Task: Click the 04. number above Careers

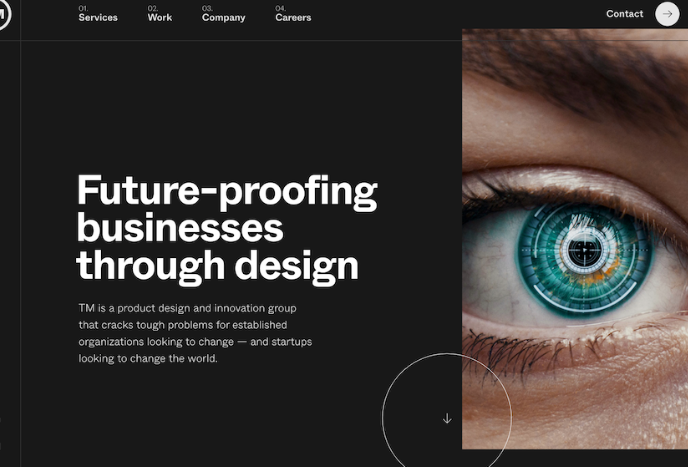Action: tap(280, 8)
